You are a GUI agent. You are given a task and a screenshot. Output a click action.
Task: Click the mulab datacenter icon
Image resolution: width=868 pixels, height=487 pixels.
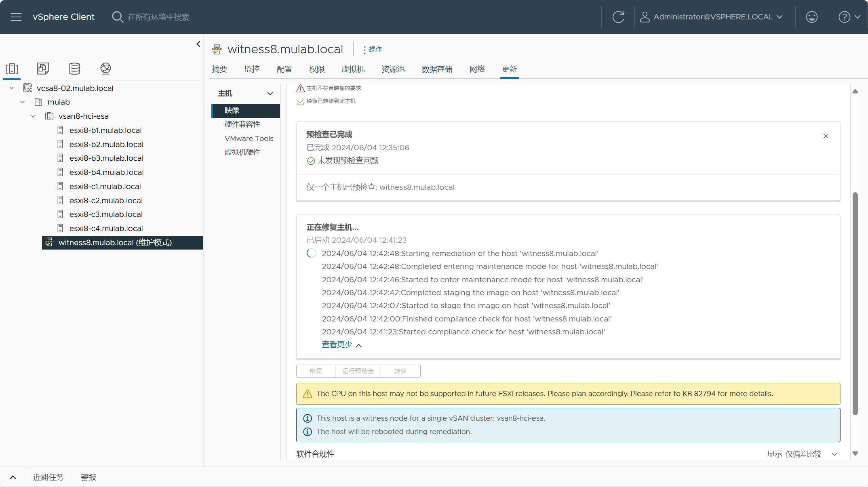[38, 102]
